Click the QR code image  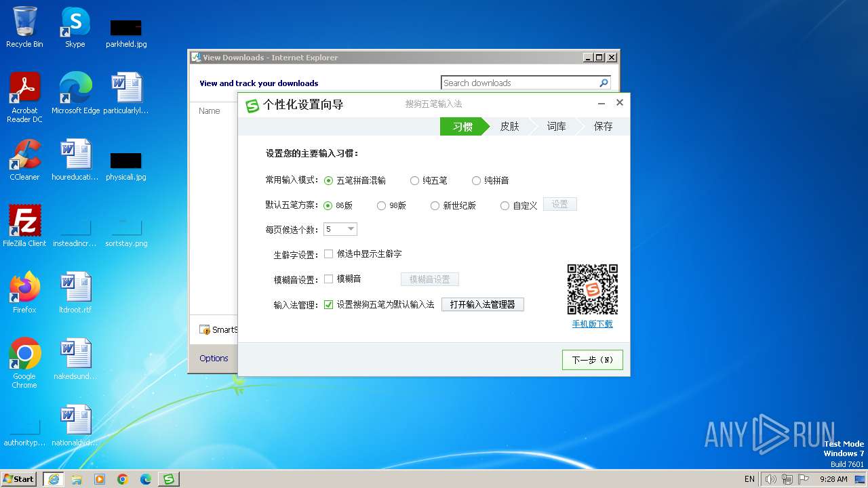tap(593, 289)
